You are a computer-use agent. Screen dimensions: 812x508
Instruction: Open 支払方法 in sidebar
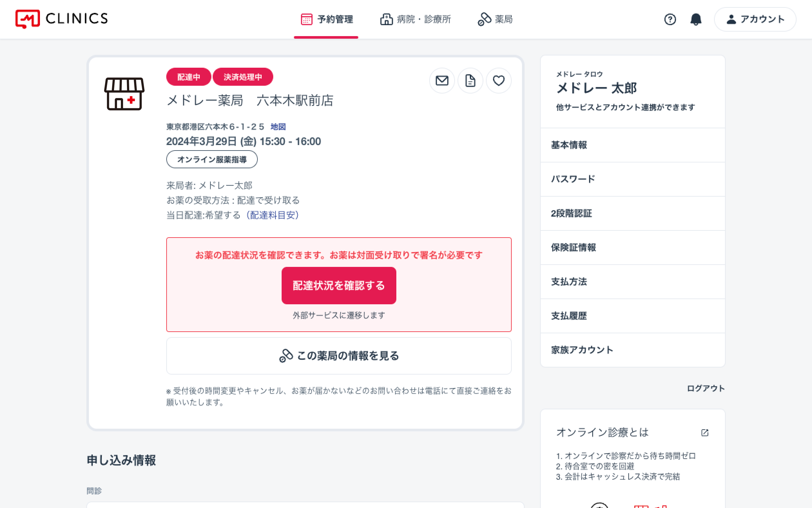633,281
